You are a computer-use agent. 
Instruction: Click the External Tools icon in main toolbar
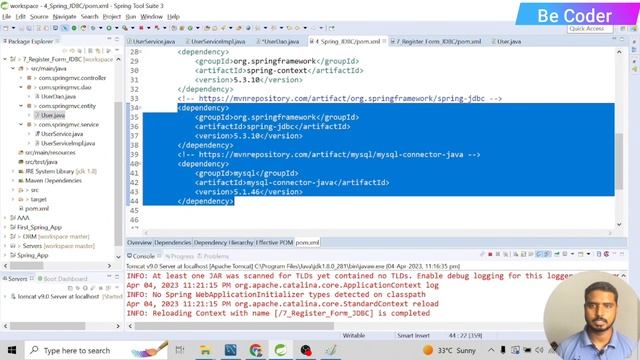(x=125, y=28)
